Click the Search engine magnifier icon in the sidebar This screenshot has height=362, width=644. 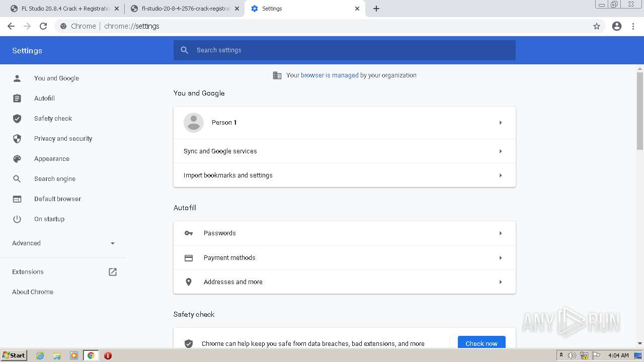(x=17, y=178)
